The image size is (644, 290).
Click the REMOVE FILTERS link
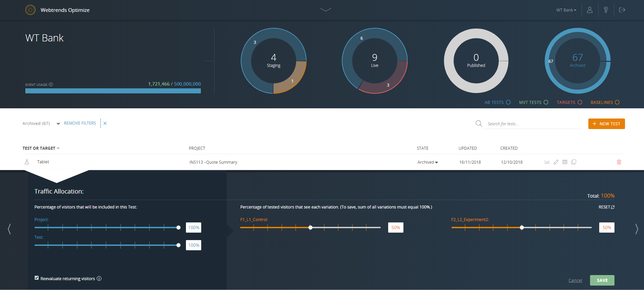(80, 123)
